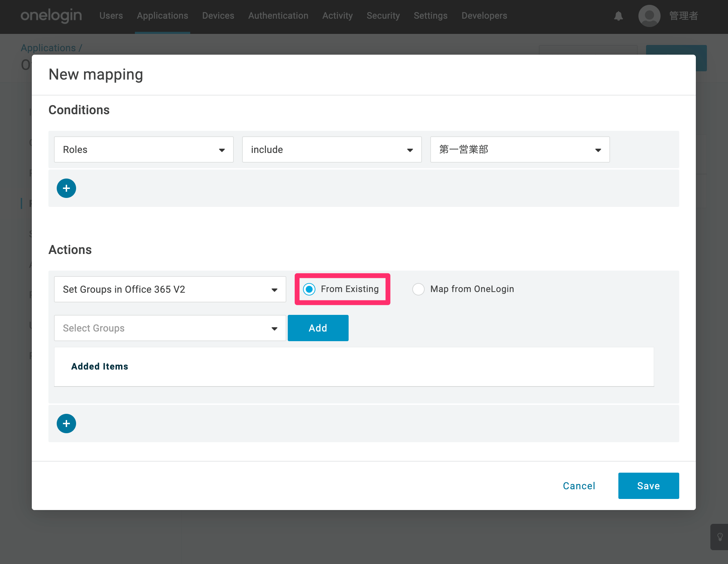Add another action with the plus button
This screenshot has width=728, height=564.
click(x=66, y=424)
